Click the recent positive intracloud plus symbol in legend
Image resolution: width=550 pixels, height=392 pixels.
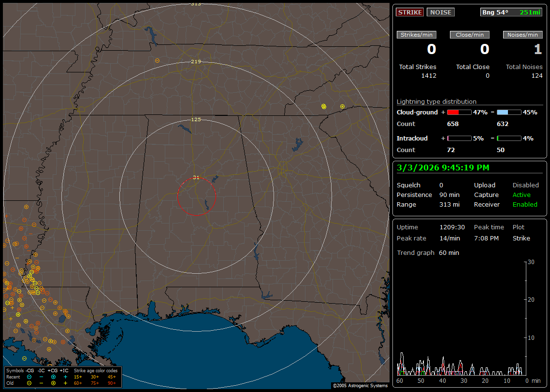pos(65,377)
